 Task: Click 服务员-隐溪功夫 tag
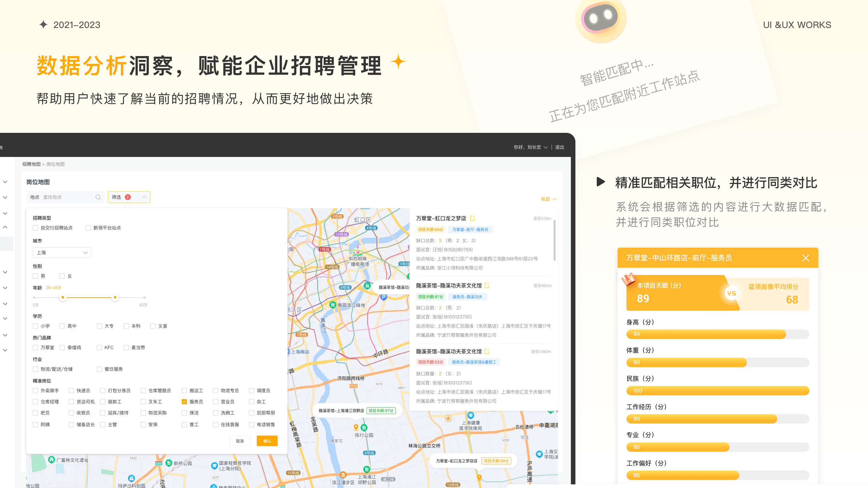(x=467, y=297)
